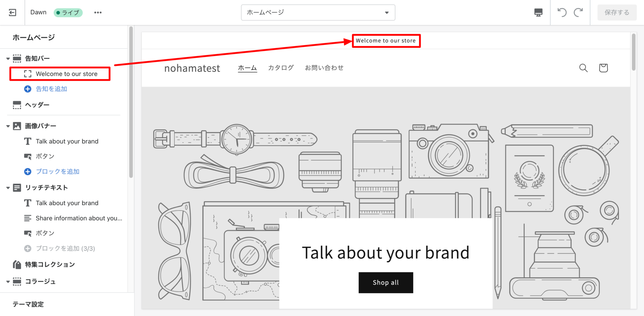Image resolution: width=644 pixels, height=316 pixels.
Task: Click the ブロックを追加 link under 画像バナー
Action: [57, 172]
